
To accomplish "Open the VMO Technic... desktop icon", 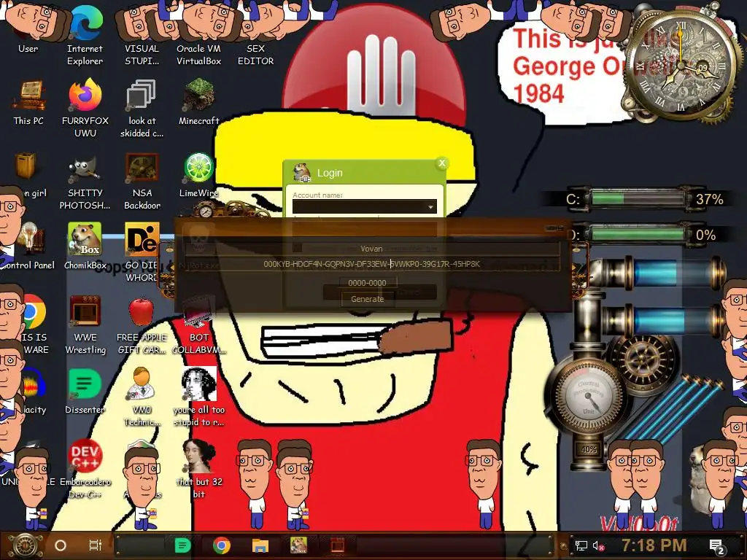I will [142, 396].
